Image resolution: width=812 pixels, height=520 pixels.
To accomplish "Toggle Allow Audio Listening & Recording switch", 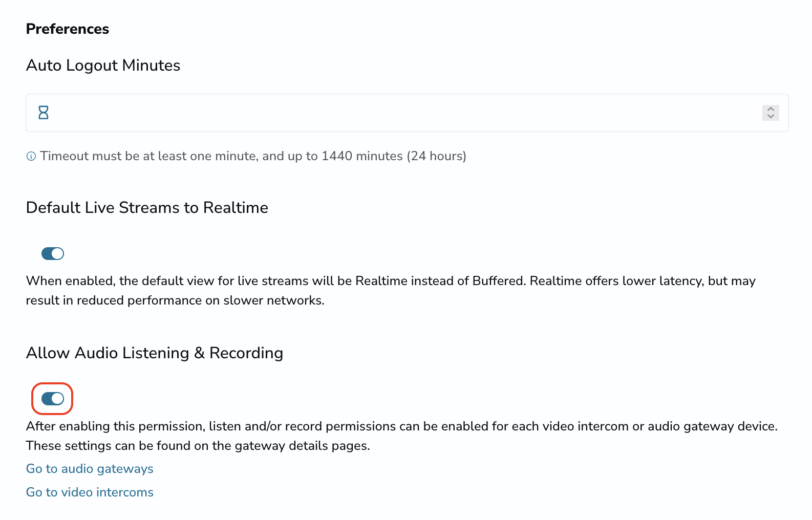I will [x=53, y=399].
